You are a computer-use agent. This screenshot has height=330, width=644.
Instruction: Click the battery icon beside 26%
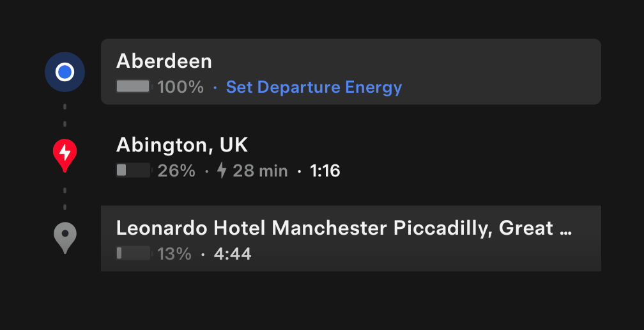click(134, 171)
